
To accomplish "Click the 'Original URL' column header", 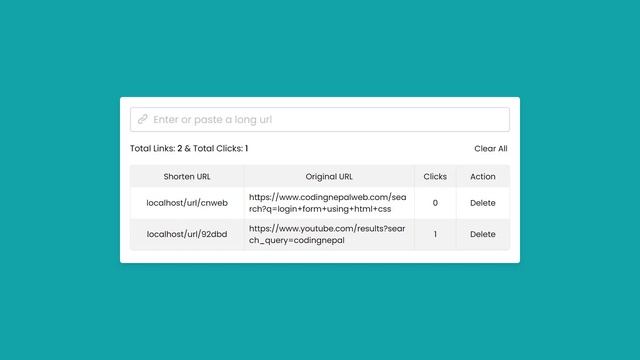I will [329, 177].
